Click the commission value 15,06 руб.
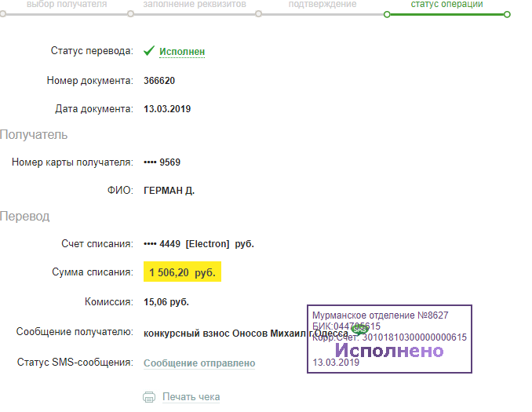The image size is (532, 412). tap(166, 302)
